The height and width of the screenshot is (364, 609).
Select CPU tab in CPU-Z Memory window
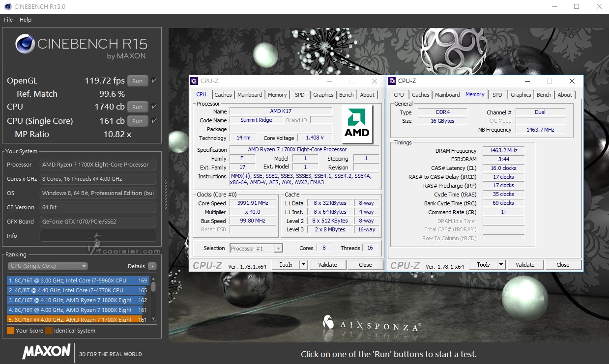tap(399, 95)
